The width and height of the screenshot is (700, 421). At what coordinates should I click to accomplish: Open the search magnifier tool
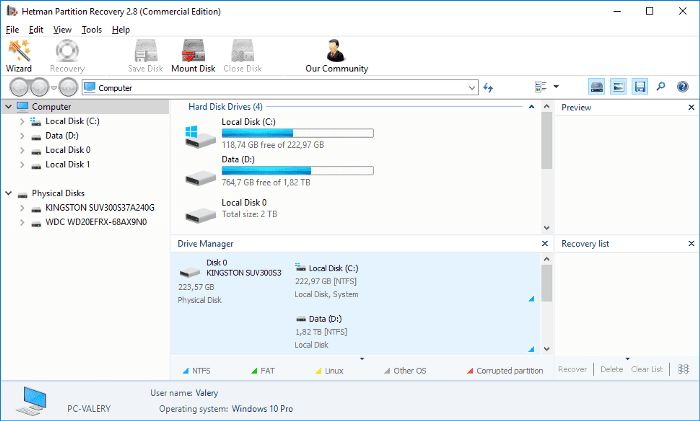point(661,87)
